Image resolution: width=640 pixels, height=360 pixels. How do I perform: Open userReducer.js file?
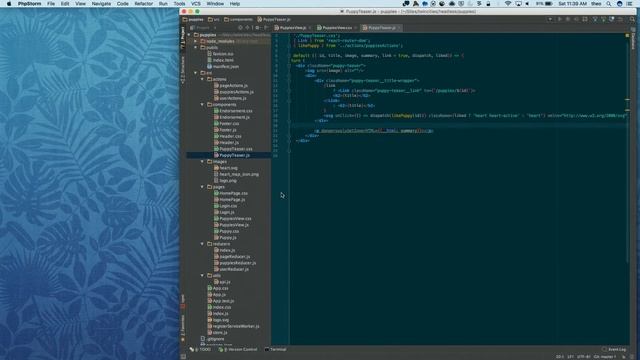point(231,269)
